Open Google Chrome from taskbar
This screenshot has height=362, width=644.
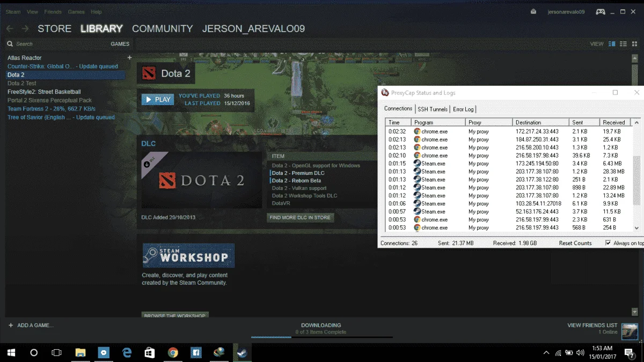[x=173, y=352]
